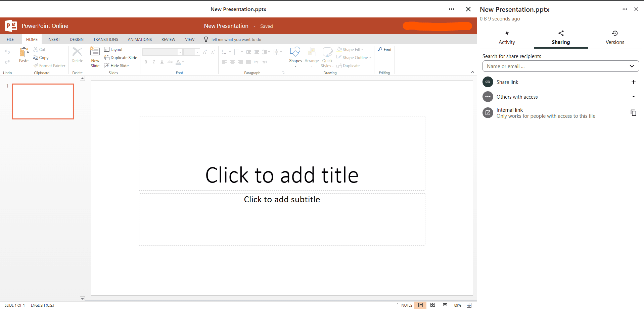
Task: Select the slide 1 thumbnail
Action: coord(43,101)
